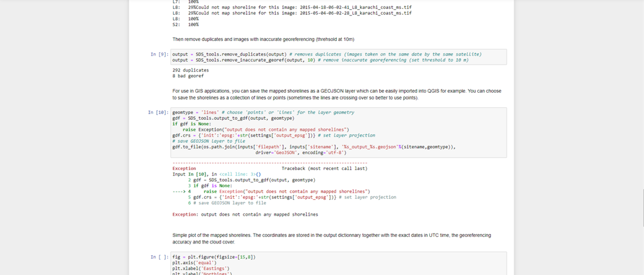Click the empty In [ ]: prompt label
Screen dimensions: 644x275
point(159,257)
